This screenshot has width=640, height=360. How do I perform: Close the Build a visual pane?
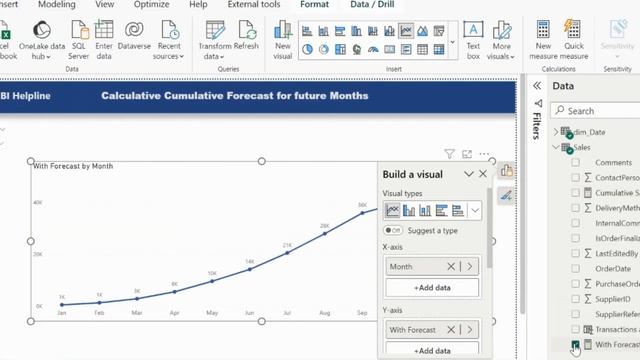pyautogui.click(x=483, y=174)
